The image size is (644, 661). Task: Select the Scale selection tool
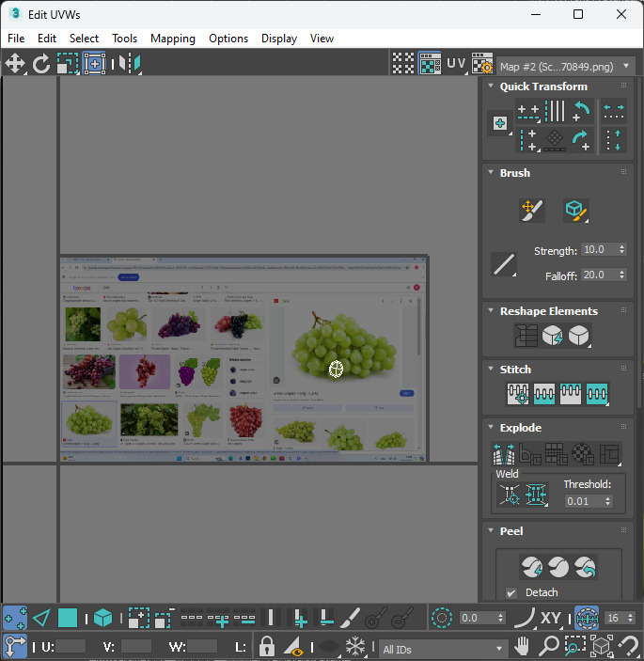(x=68, y=64)
